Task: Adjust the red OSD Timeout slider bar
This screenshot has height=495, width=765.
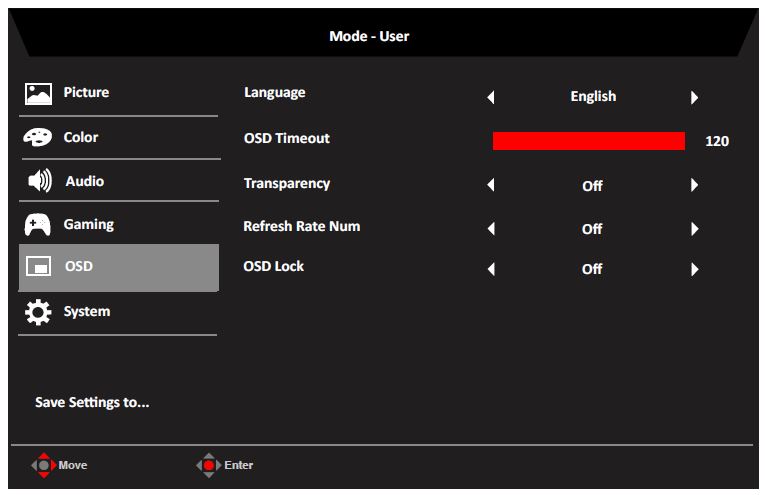Action: click(588, 141)
